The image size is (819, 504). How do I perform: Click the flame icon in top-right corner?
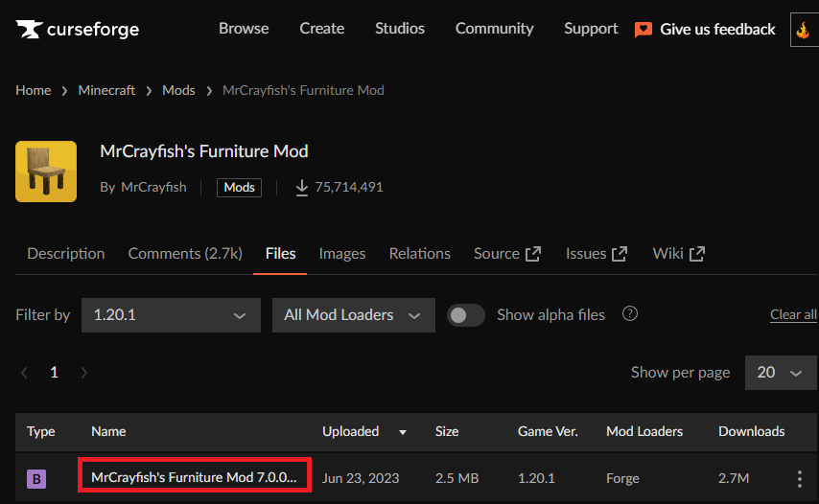point(803,30)
